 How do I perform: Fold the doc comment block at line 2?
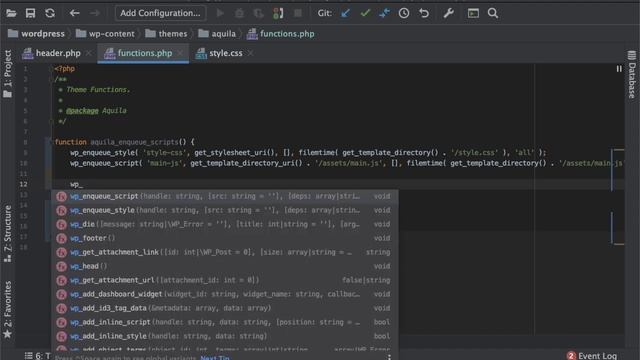(51, 79)
